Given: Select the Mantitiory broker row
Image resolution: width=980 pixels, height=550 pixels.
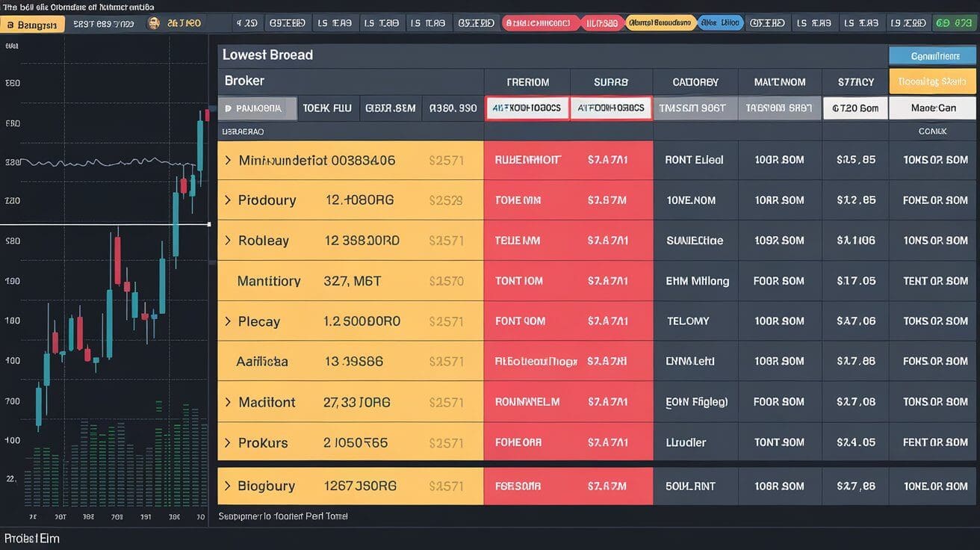Looking at the screenshot, I should pyautogui.click(x=350, y=281).
